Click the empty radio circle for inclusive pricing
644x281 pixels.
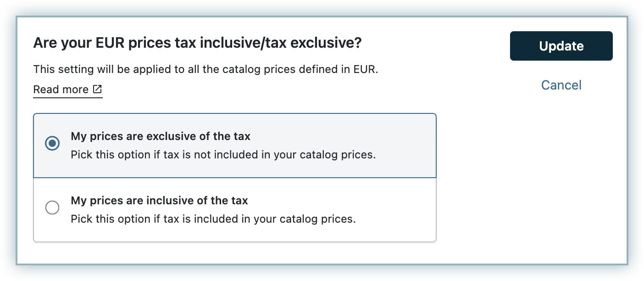pyautogui.click(x=52, y=208)
